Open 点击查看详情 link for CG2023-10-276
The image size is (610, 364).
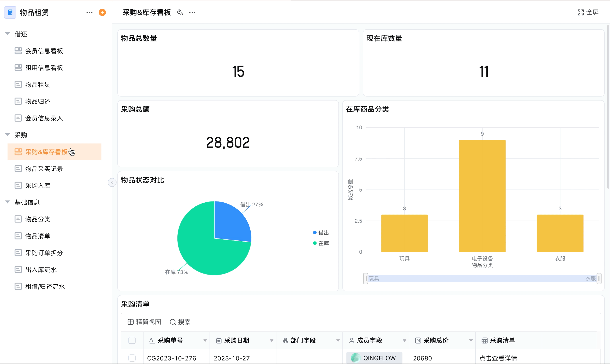click(498, 358)
